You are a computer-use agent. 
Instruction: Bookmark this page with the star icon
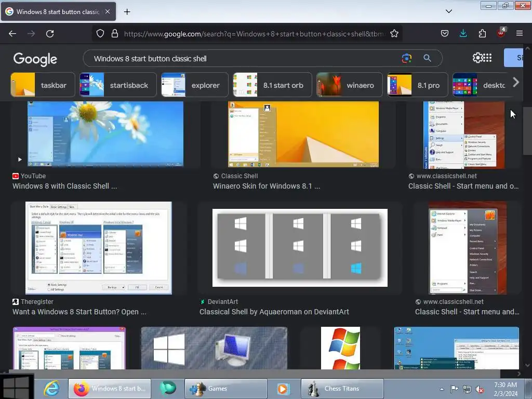click(394, 34)
